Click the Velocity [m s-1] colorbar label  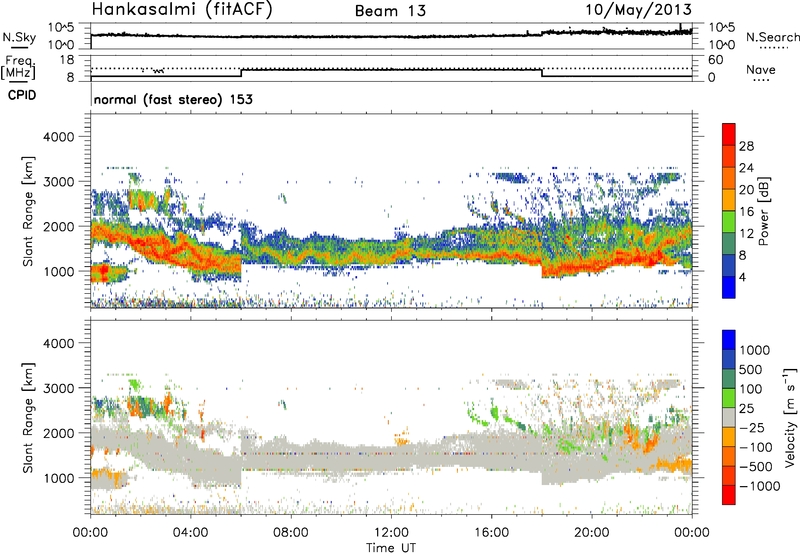coord(791,417)
